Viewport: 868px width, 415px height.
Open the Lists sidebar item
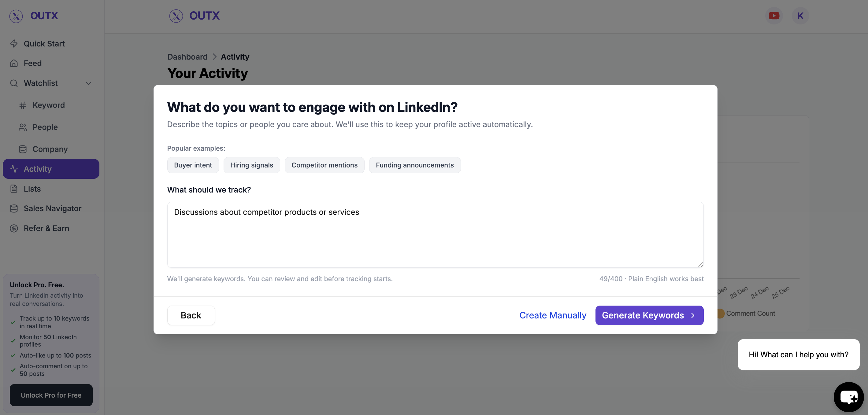coord(32,189)
